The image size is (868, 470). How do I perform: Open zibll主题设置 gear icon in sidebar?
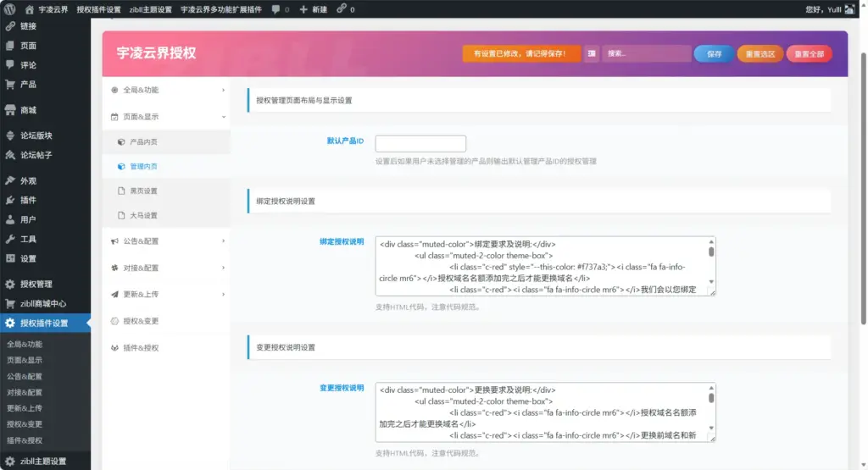[x=10, y=462]
